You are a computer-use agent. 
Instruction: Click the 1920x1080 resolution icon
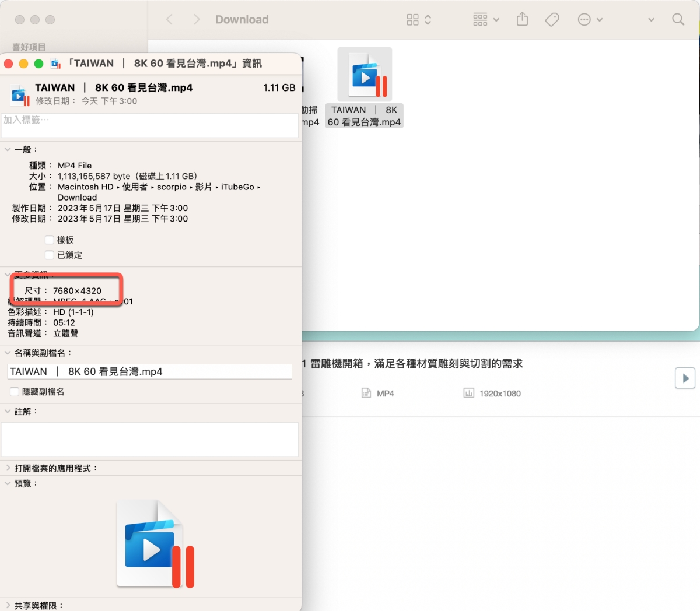(468, 394)
